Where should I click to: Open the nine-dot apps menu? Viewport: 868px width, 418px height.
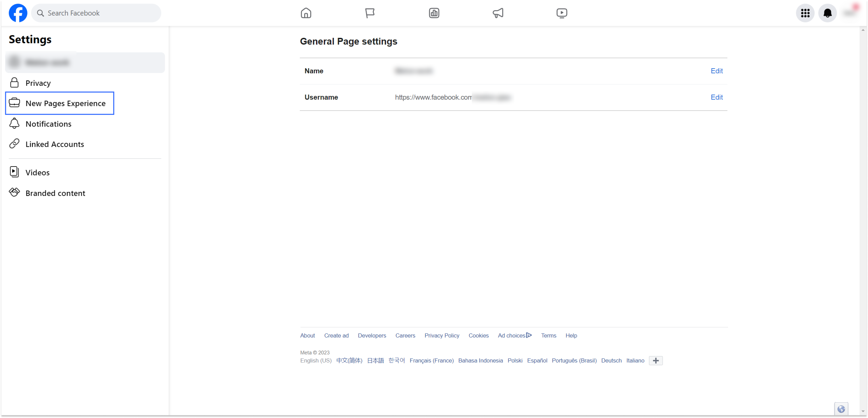[x=805, y=13]
